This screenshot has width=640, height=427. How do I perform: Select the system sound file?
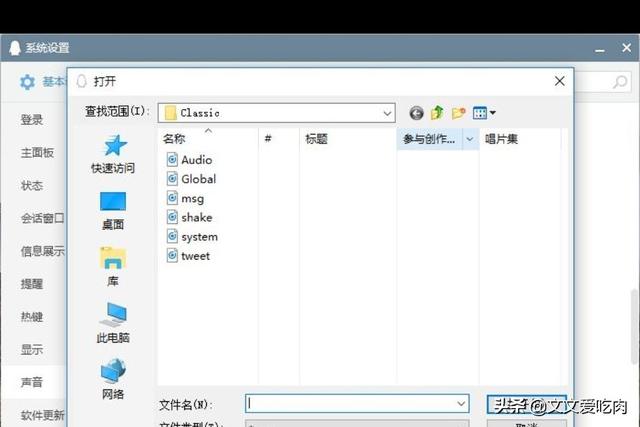(x=192, y=237)
